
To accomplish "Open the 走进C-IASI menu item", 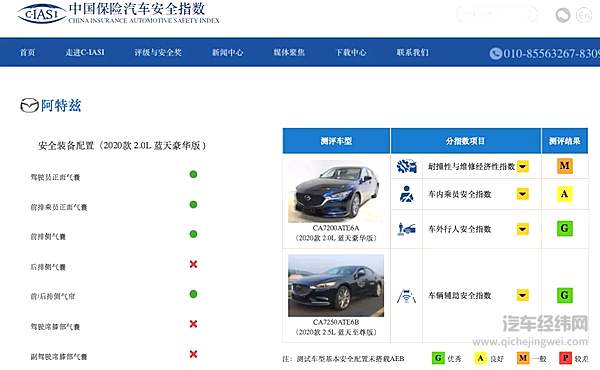I will pos(85,52).
